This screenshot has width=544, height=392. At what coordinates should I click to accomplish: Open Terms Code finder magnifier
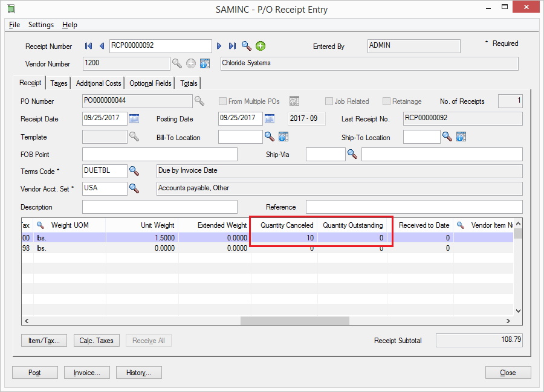(134, 171)
